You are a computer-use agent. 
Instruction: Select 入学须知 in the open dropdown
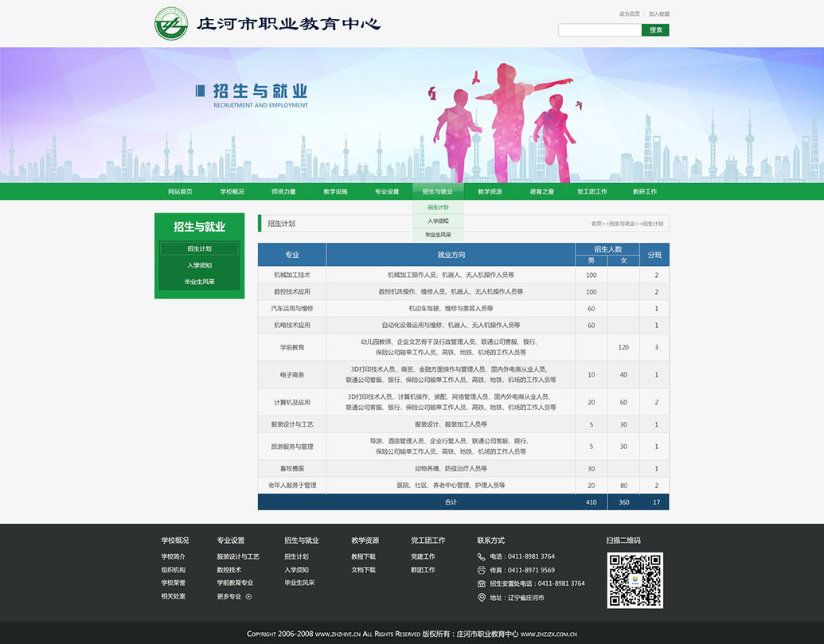point(437,221)
